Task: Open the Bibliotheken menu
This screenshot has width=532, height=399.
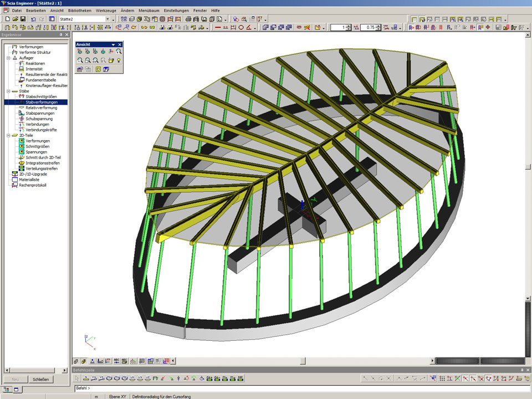Action: point(79,11)
